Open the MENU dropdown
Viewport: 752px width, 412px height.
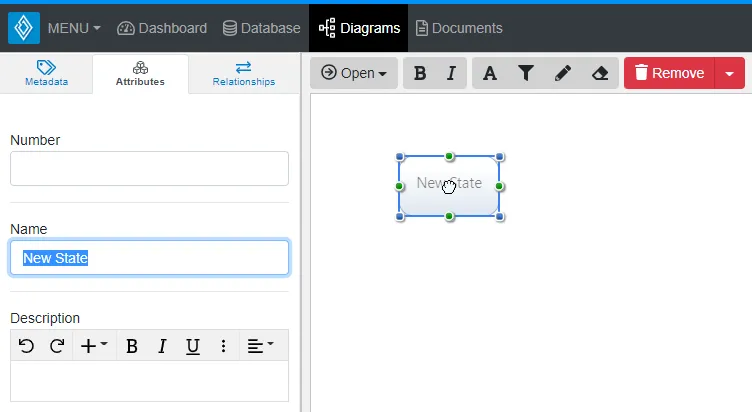click(73, 28)
